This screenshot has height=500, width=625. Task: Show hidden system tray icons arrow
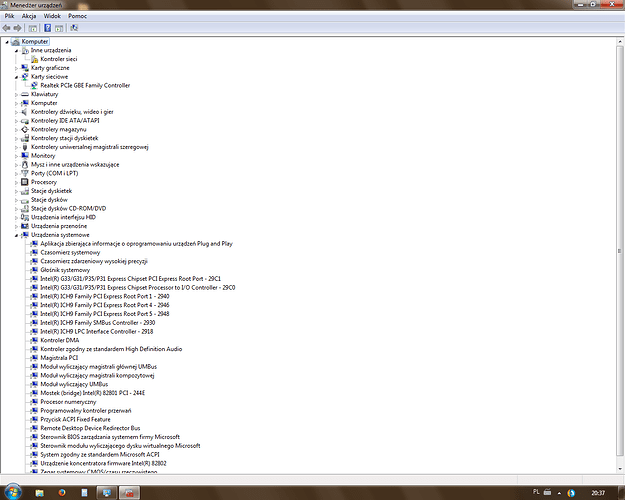(559, 493)
